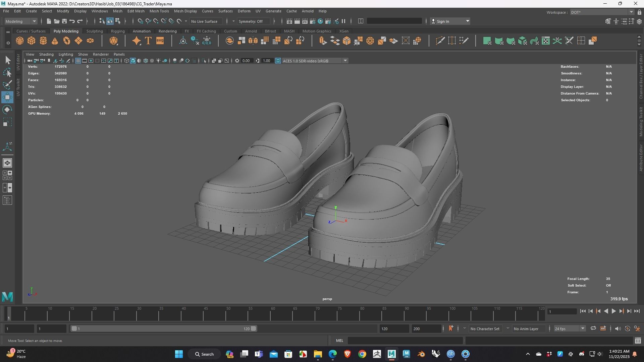Switch to the Sculpting shelf tab
644x362 pixels.
tap(95, 31)
